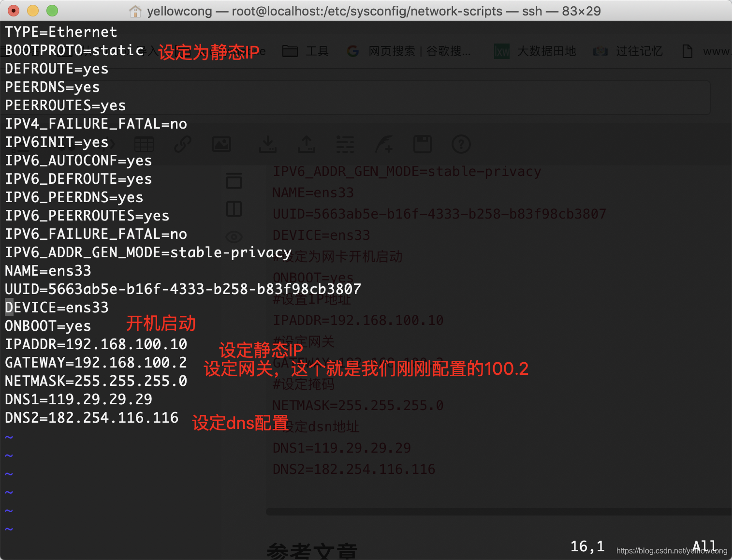Click the DEFROUTE=yes line in terminal
This screenshot has width=732, height=560.
tap(57, 69)
